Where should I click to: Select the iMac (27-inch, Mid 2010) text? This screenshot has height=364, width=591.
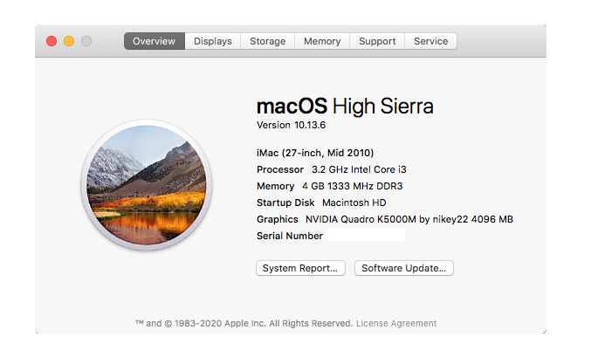(315, 153)
